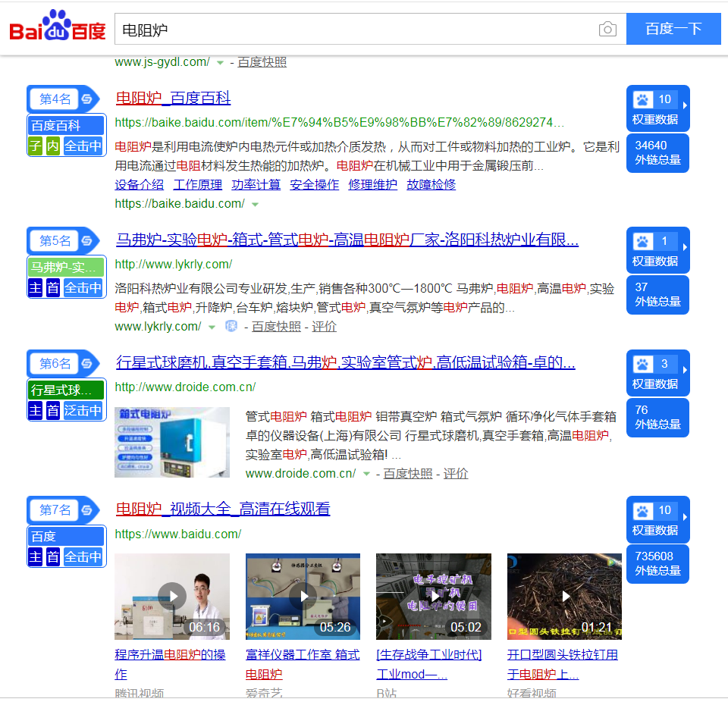Screen dimensions: 728x702
Task: Click the 保 guarantee shield icon
Action: [231, 326]
